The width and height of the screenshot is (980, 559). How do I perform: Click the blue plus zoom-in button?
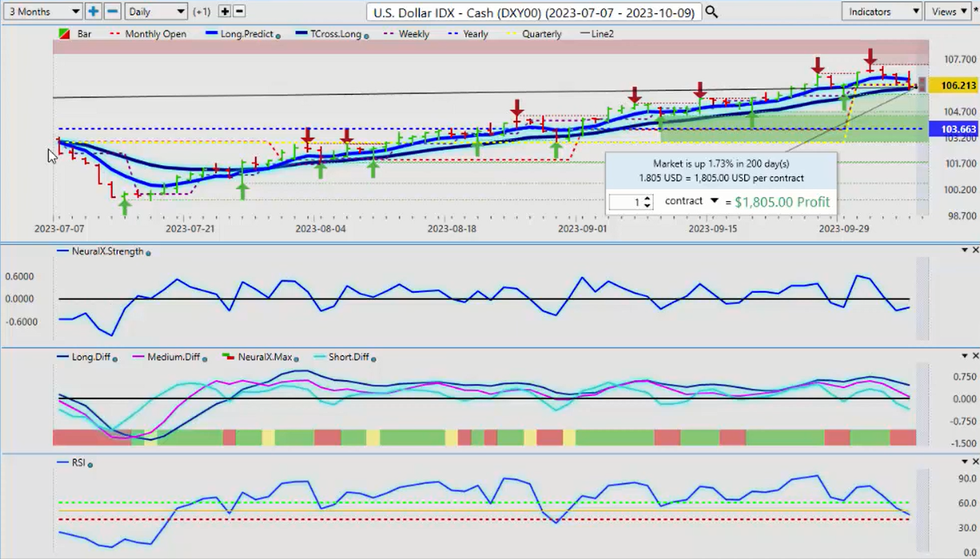[x=93, y=11]
